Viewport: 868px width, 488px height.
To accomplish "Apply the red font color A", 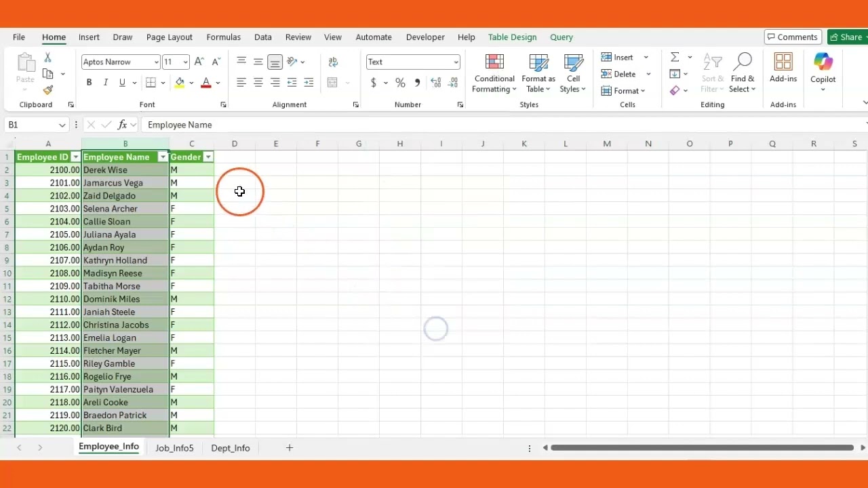I will point(206,83).
